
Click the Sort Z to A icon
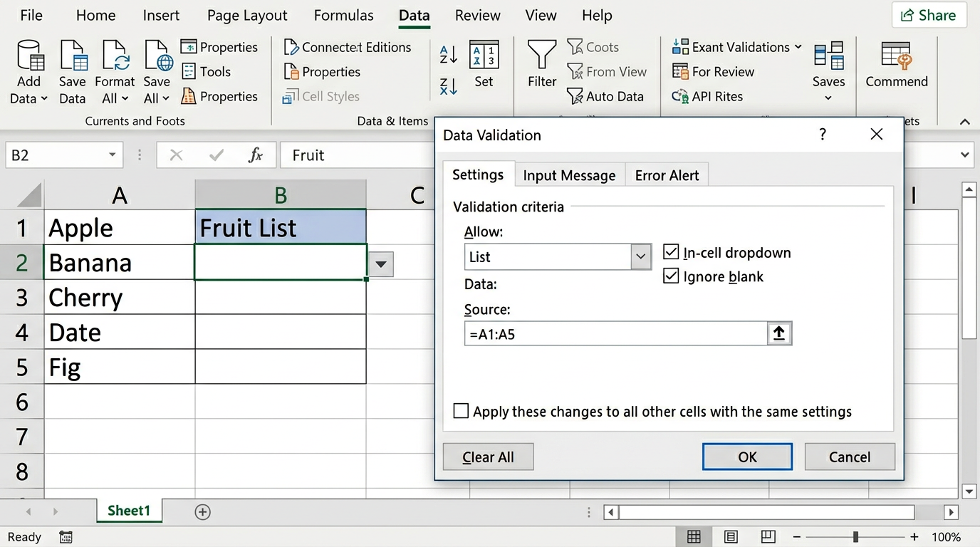(x=449, y=86)
